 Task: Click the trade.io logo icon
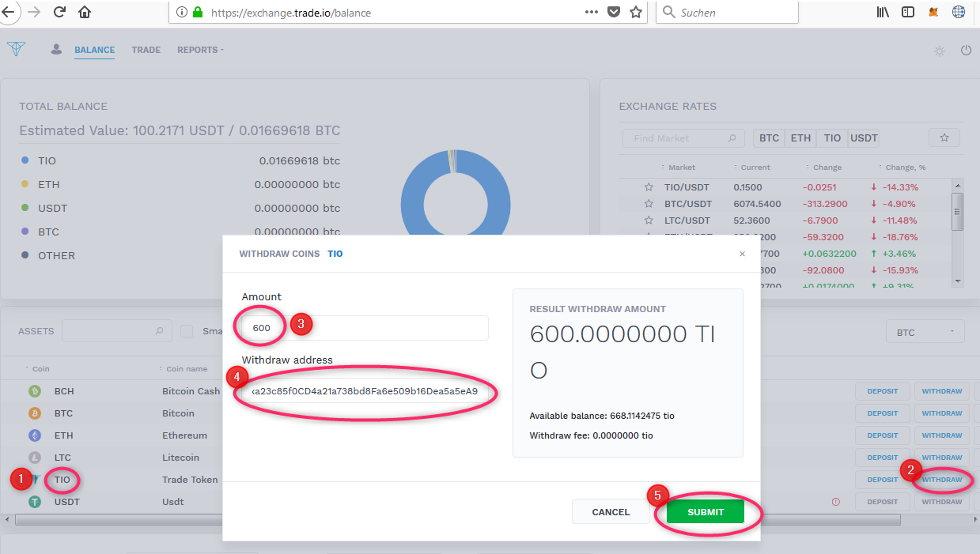pyautogui.click(x=17, y=49)
